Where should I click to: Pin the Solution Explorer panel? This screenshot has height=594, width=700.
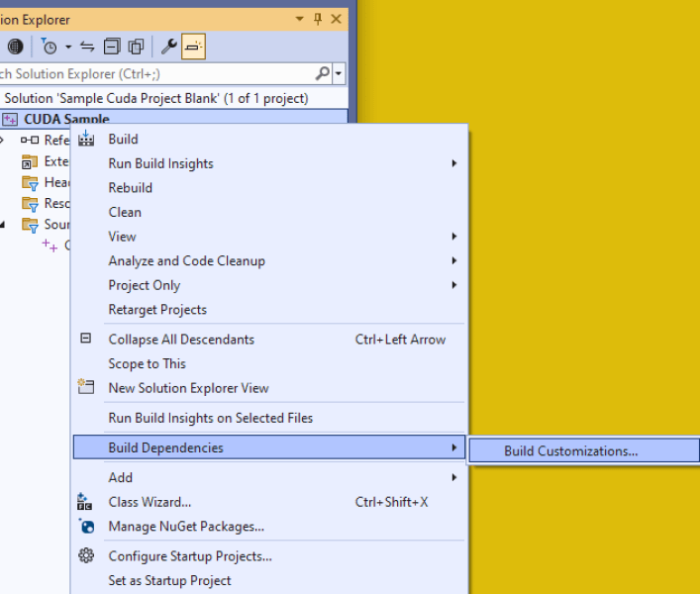coord(318,19)
